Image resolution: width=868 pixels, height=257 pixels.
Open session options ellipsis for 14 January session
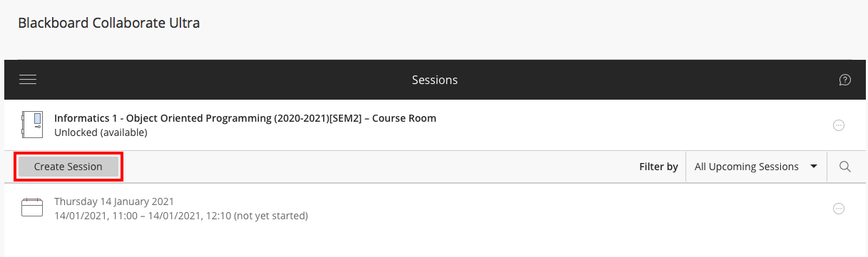(839, 209)
